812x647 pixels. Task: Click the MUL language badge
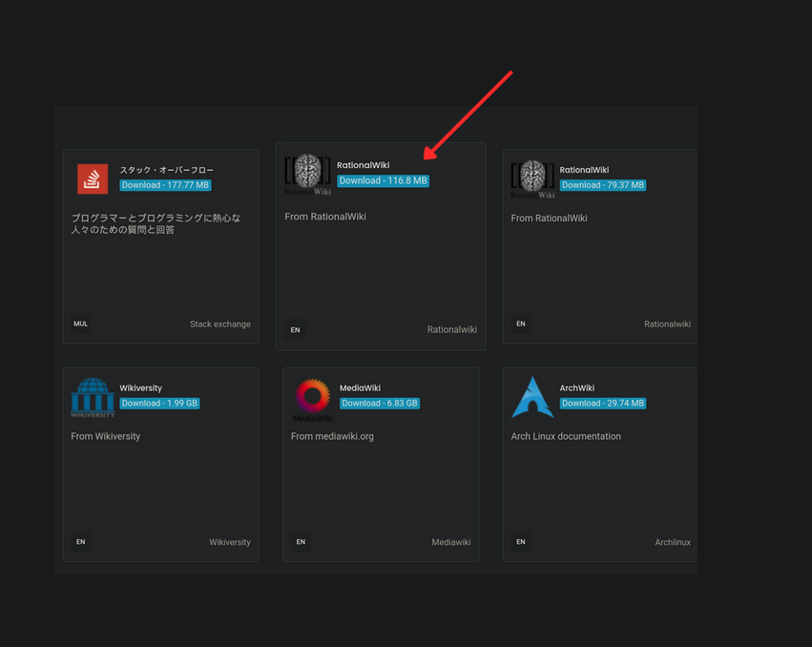click(x=81, y=323)
